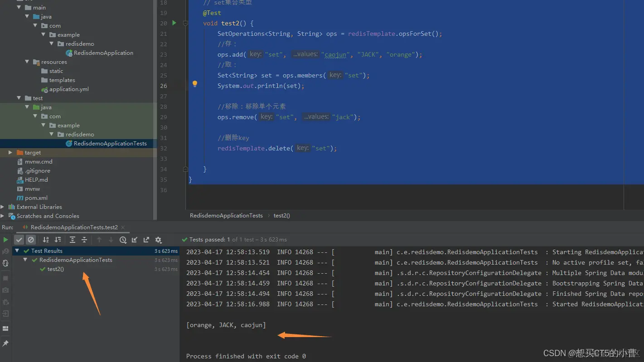The width and height of the screenshot is (644, 362).
Task: Toggle Sort Alphabetically in test toolbar
Action: (46, 240)
